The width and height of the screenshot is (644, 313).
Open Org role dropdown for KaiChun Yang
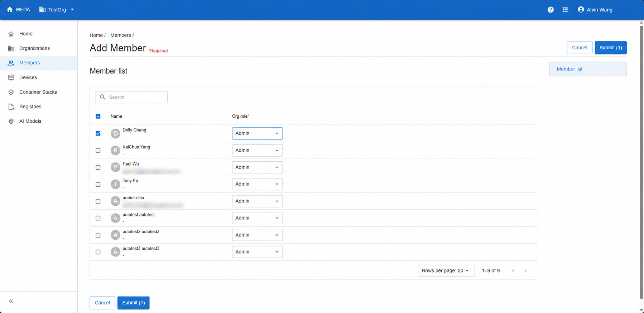pos(257,150)
